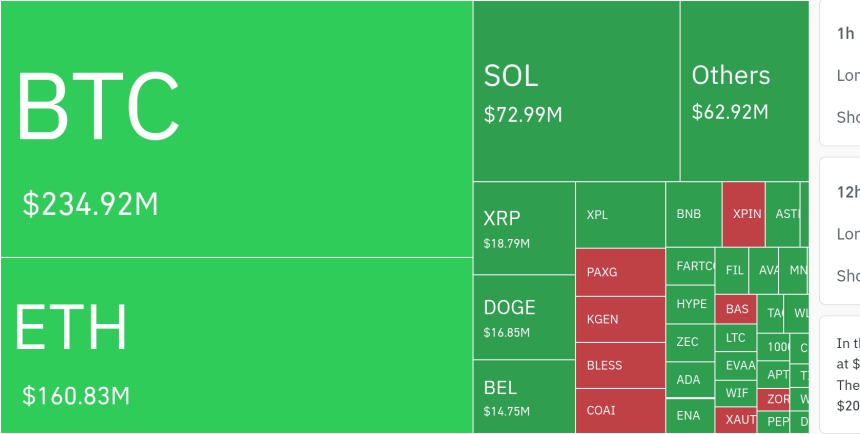Click the Others $62.92M block
This screenshot has width=860, height=434.
pyautogui.click(x=744, y=91)
